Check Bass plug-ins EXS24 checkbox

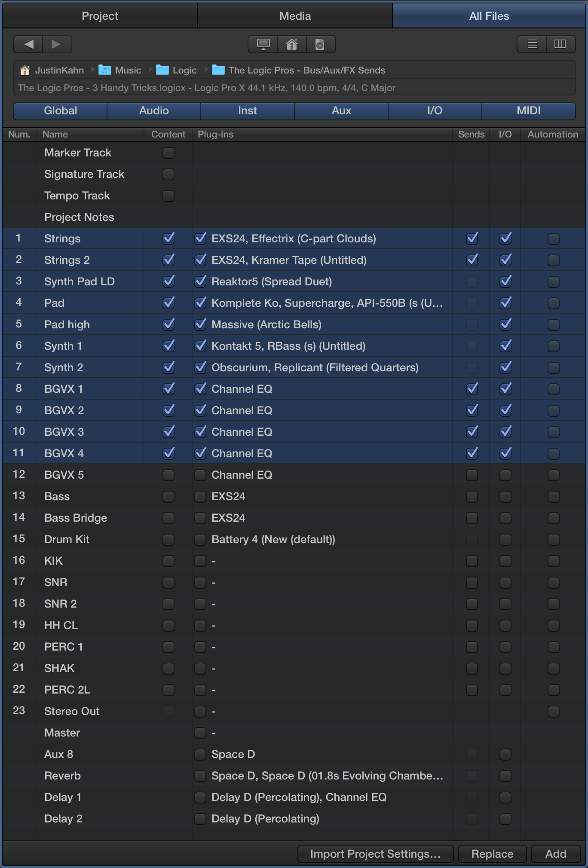[200, 497]
